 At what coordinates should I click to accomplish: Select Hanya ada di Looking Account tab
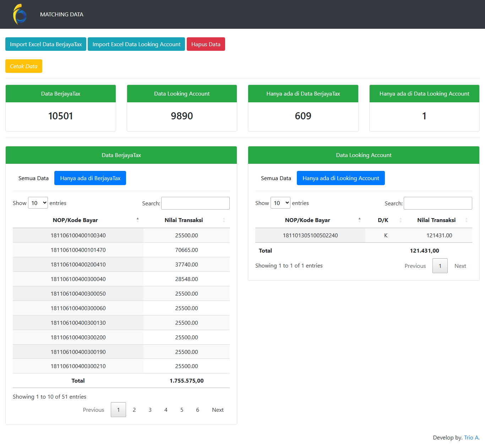pos(341,178)
